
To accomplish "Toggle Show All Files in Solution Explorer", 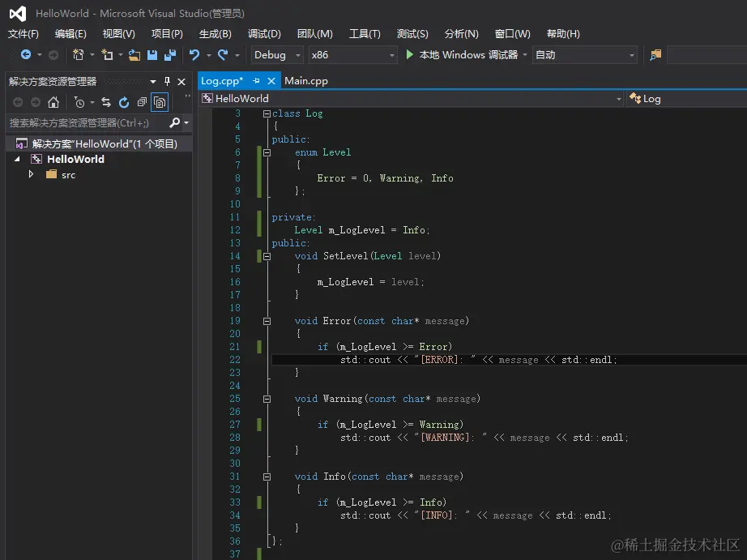I will (160, 102).
